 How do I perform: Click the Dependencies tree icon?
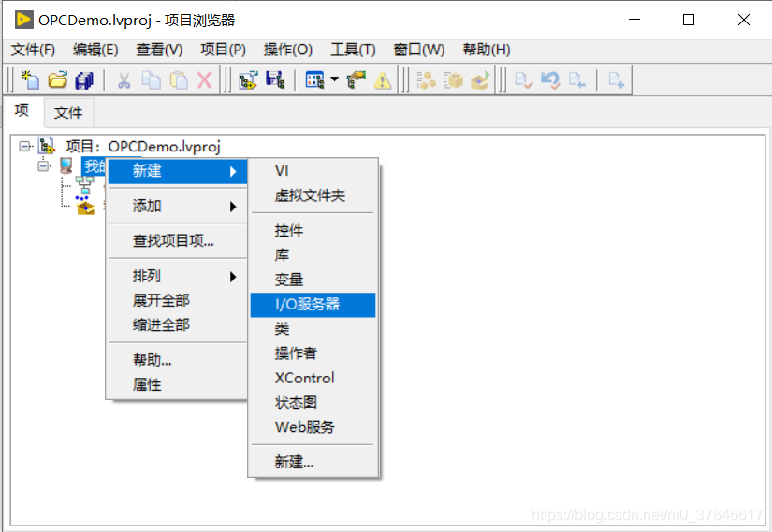tap(84, 185)
